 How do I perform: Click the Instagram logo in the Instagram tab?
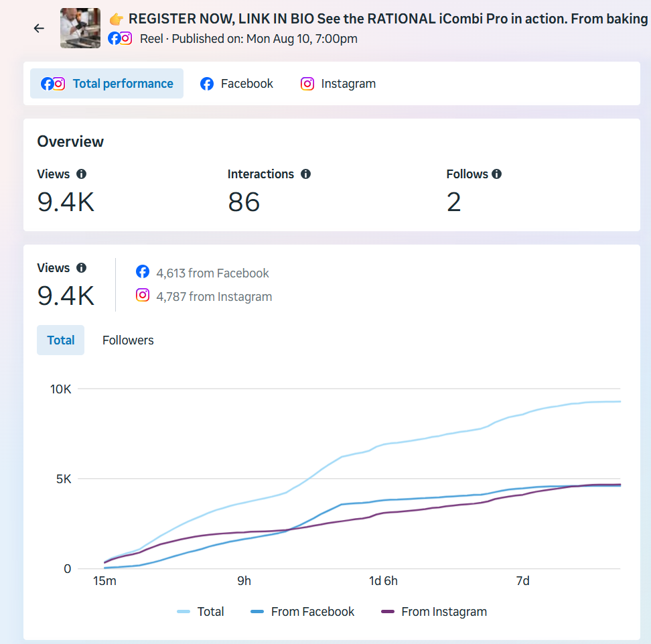tap(307, 84)
